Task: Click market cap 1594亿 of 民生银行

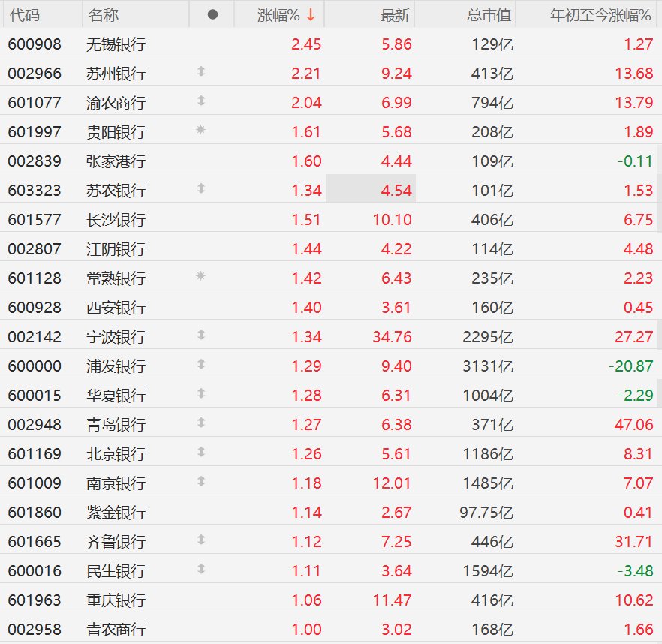Action: click(x=488, y=571)
